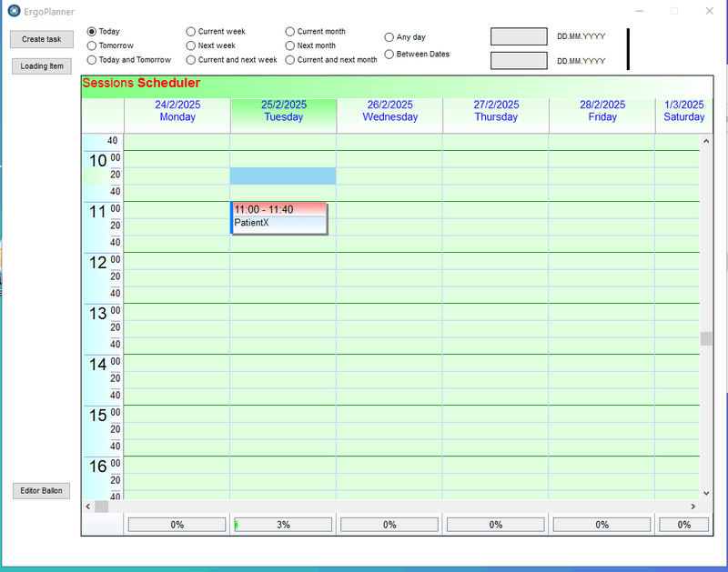This screenshot has height=572, width=728.
Task: Click the ErgoPlanner app icon in title bar
Action: [x=14, y=11]
